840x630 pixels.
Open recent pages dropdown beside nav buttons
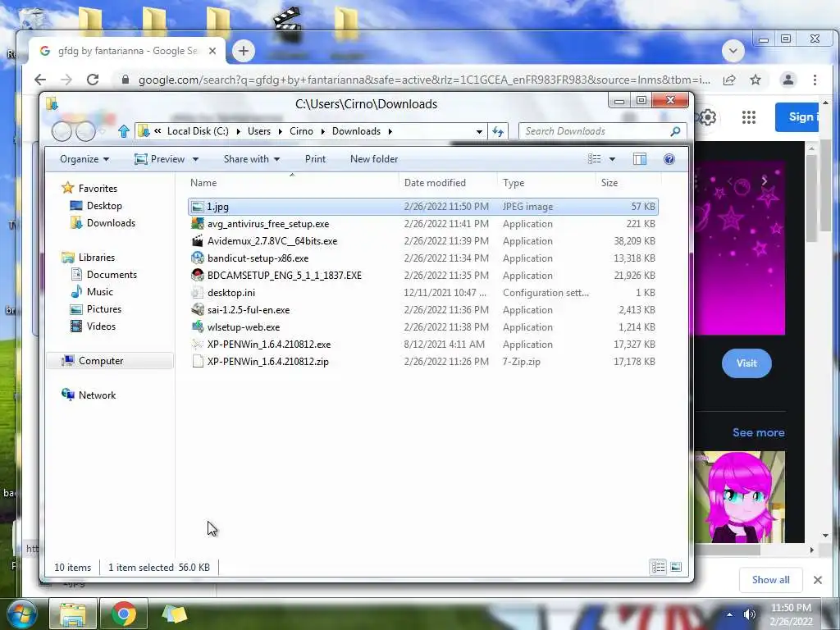(103, 131)
